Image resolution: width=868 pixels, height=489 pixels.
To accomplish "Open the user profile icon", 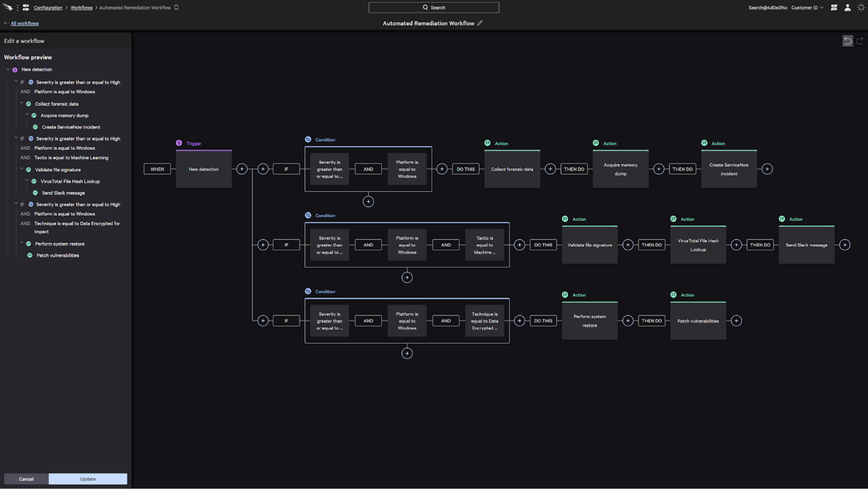I will 847,8.
